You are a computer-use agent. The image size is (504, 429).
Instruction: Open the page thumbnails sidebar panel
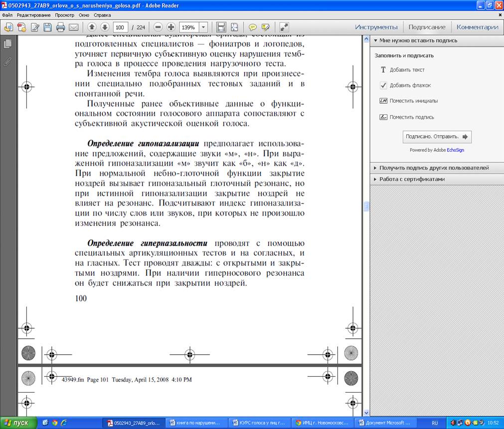click(7, 44)
